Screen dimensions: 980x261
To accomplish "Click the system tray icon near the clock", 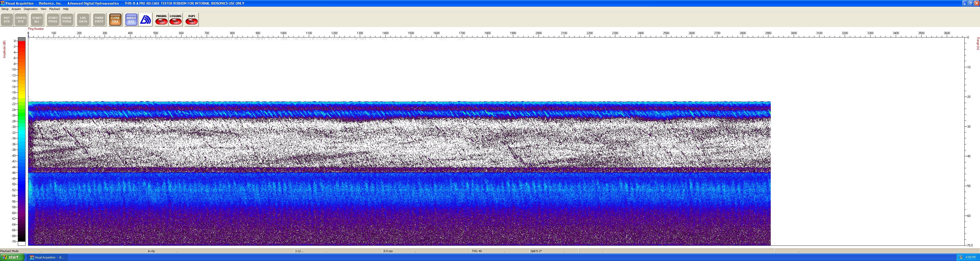I will 961,257.
